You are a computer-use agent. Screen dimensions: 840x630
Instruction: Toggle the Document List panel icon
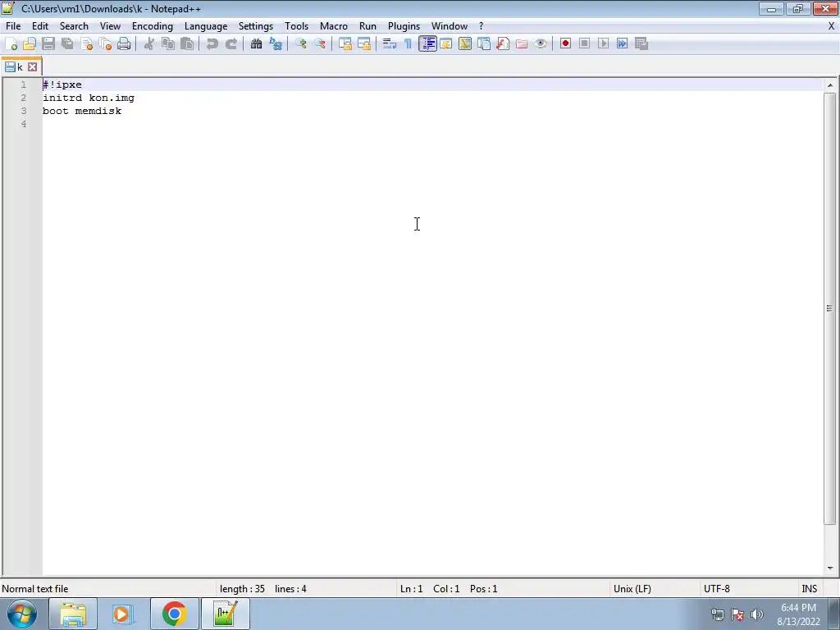tap(484, 44)
